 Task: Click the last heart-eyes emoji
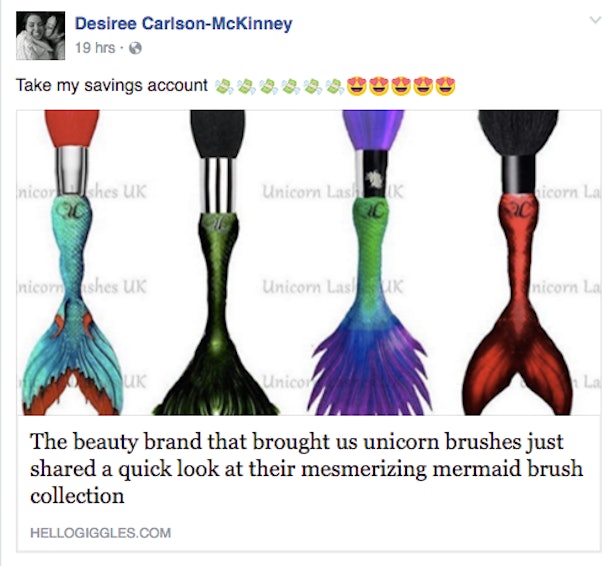tap(446, 86)
